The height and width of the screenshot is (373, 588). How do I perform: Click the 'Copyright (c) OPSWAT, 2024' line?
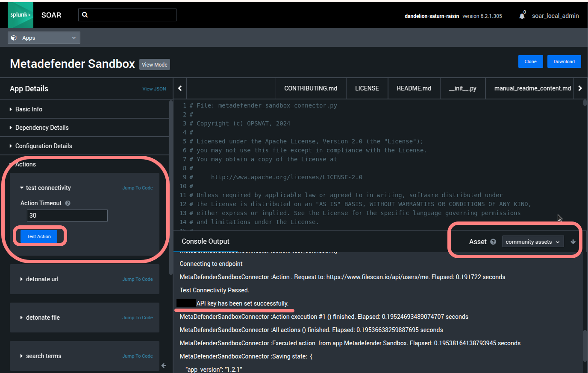pos(240,123)
